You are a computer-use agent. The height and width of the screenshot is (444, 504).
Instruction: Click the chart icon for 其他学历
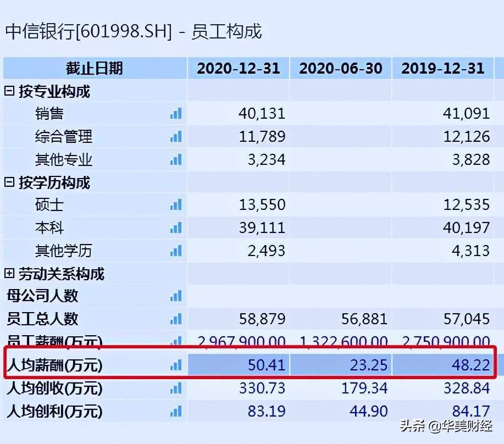click(176, 251)
